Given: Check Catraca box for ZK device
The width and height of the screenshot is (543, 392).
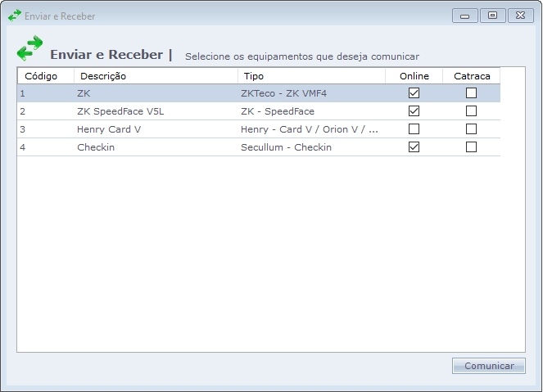Looking at the screenshot, I should click(471, 93).
